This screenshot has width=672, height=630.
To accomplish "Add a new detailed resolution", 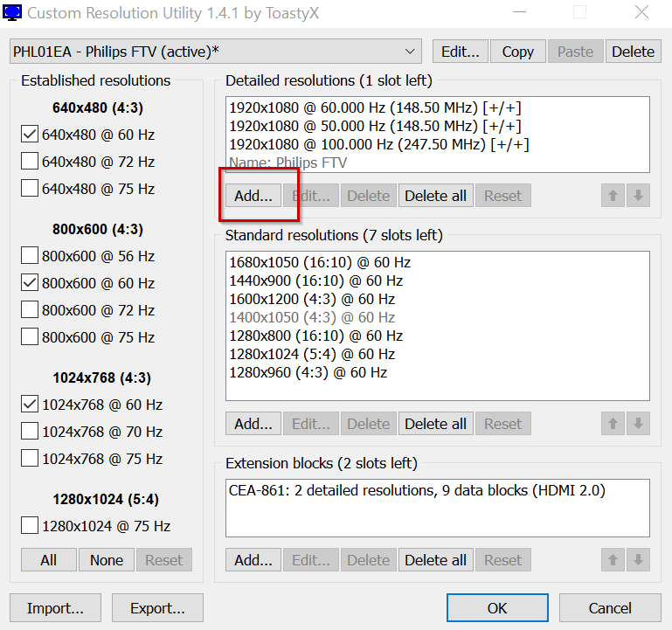I will (x=253, y=196).
